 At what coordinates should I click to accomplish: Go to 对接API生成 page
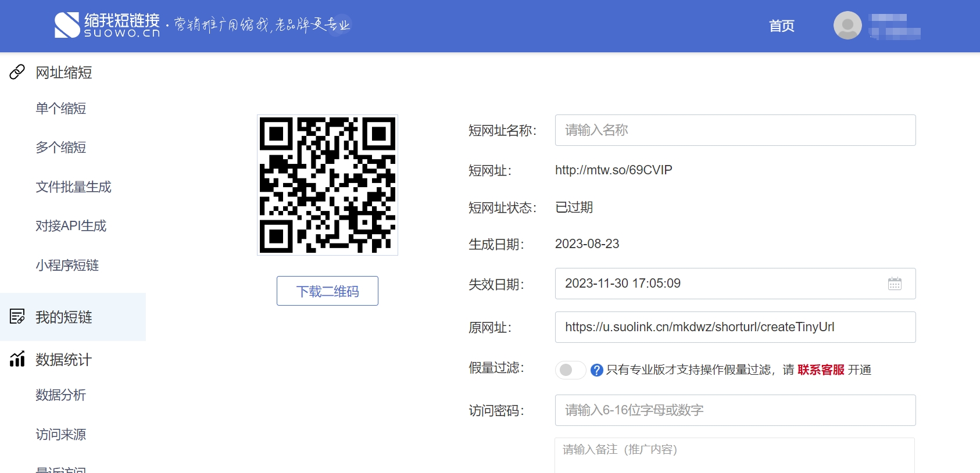(71, 226)
